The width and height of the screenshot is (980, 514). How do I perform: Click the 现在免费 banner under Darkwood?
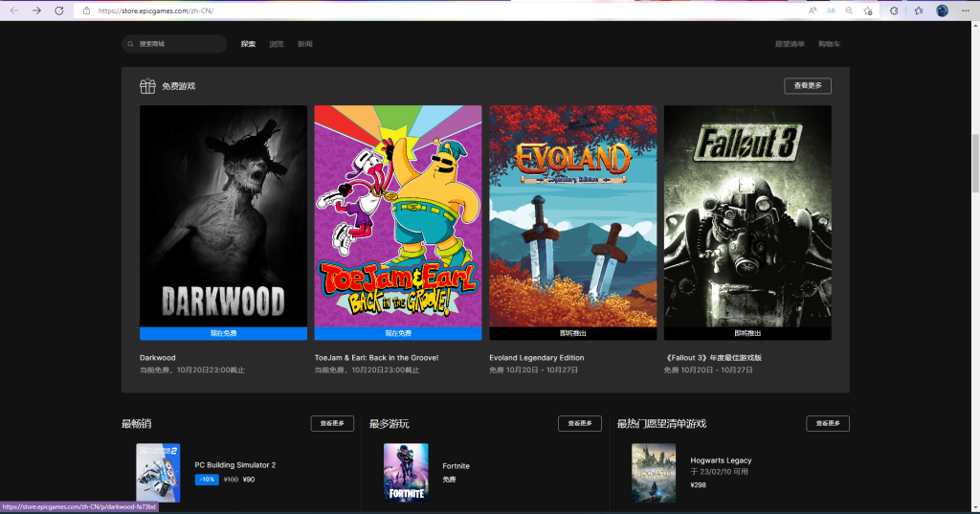(x=223, y=333)
